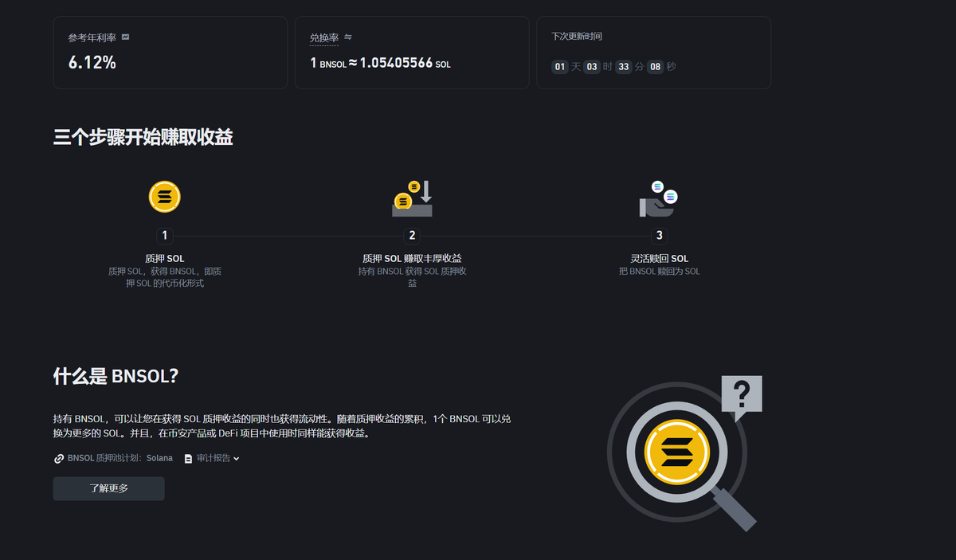
Task: Click the heading 什么是 BNSOL?
Action: 116,376
